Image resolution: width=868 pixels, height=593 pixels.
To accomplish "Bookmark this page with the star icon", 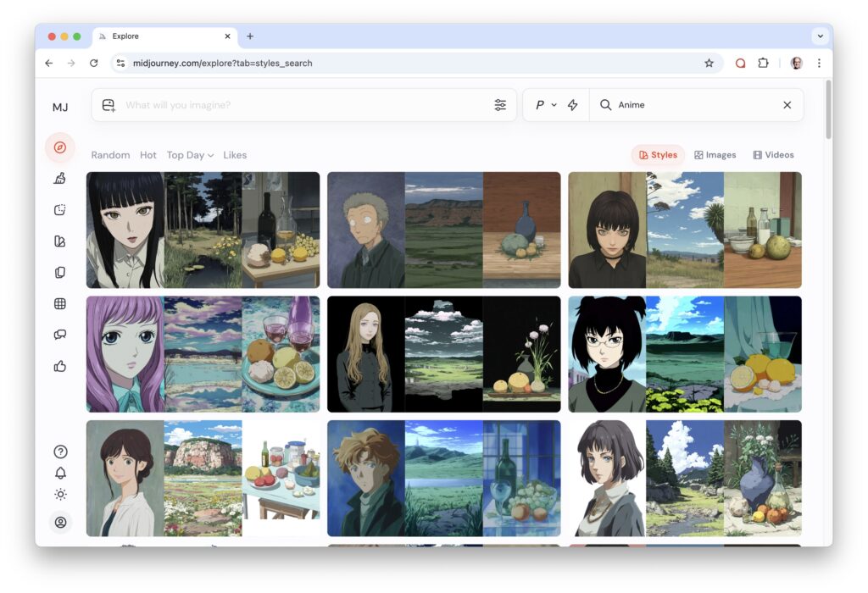I will 709,63.
